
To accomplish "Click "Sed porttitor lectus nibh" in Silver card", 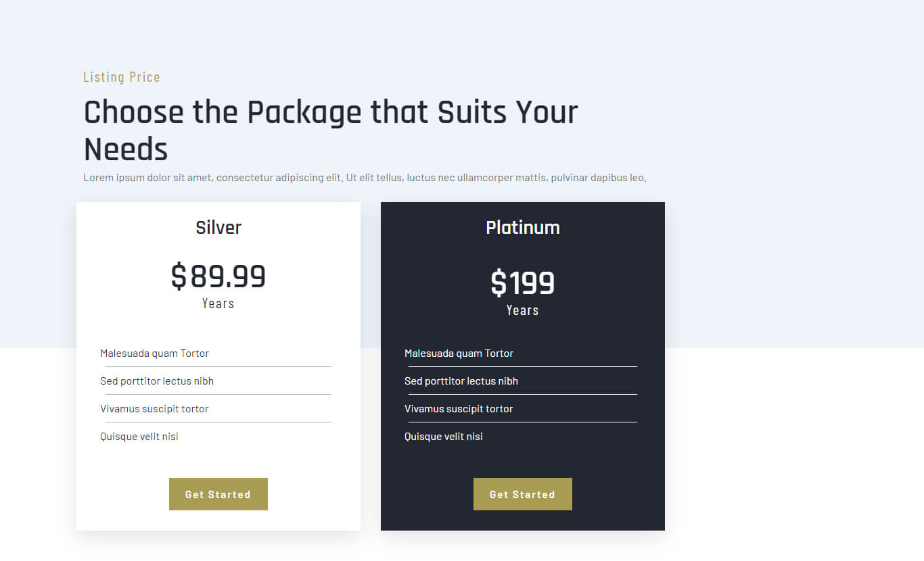I will tap(157, 381).
